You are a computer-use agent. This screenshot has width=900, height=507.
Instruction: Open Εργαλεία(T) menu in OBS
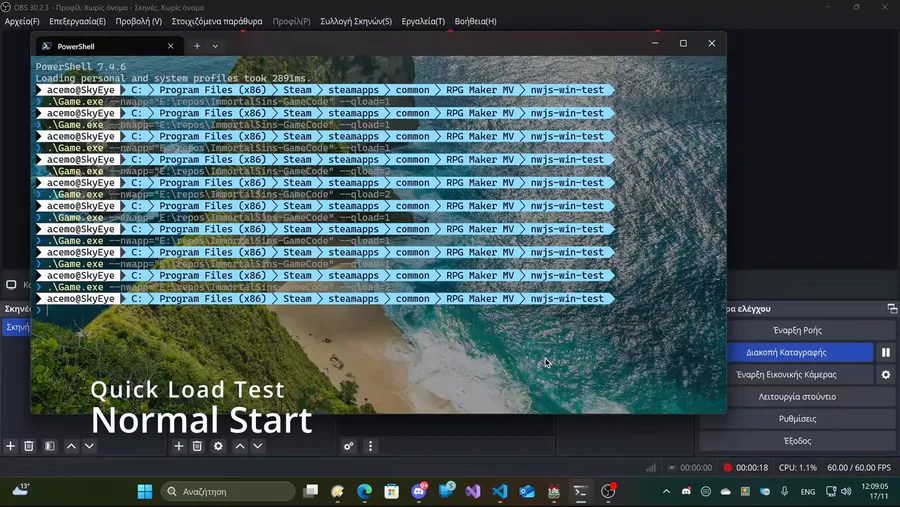click(423, 21)
